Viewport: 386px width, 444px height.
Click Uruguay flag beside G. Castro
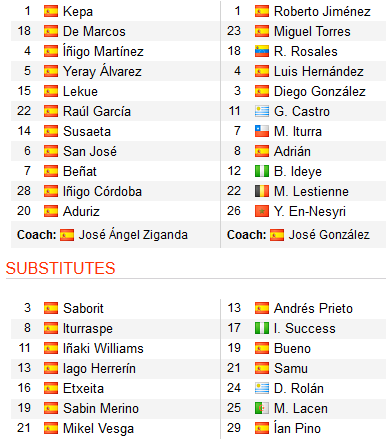pos(262,111)
